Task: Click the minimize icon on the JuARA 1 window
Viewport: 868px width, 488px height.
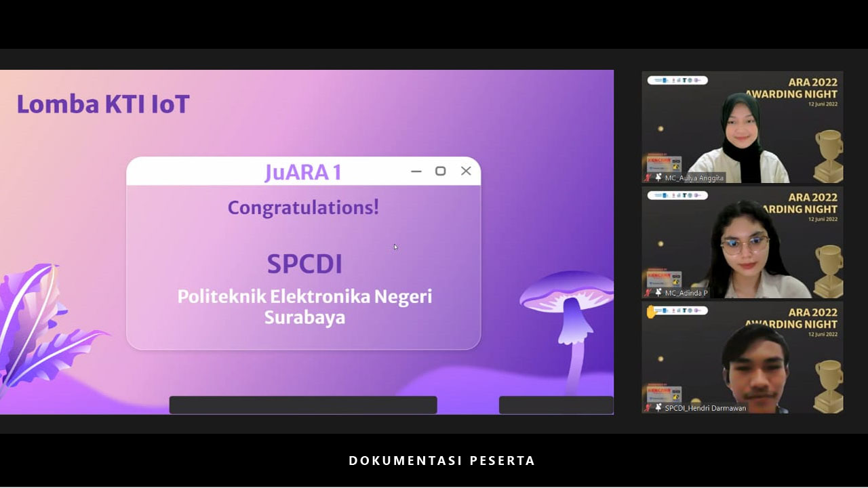Action: point(416,171)
